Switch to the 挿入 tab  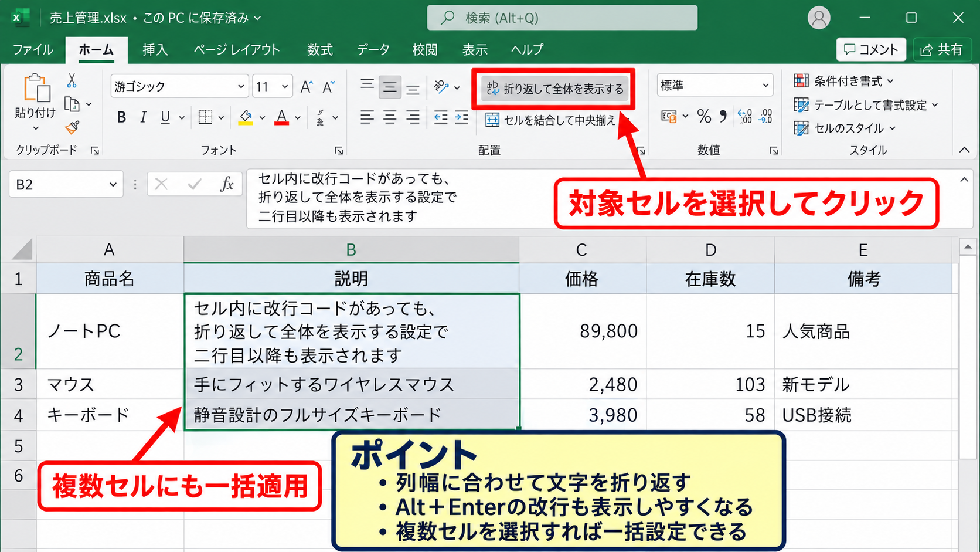(x=155, y=50)
